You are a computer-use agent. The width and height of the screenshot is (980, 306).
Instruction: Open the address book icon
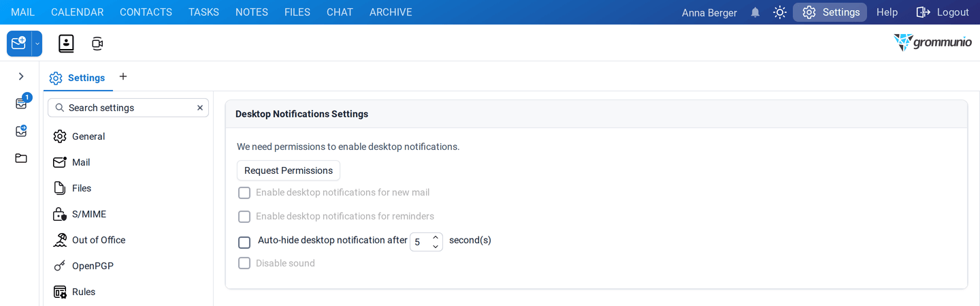[x=66, y=44]
